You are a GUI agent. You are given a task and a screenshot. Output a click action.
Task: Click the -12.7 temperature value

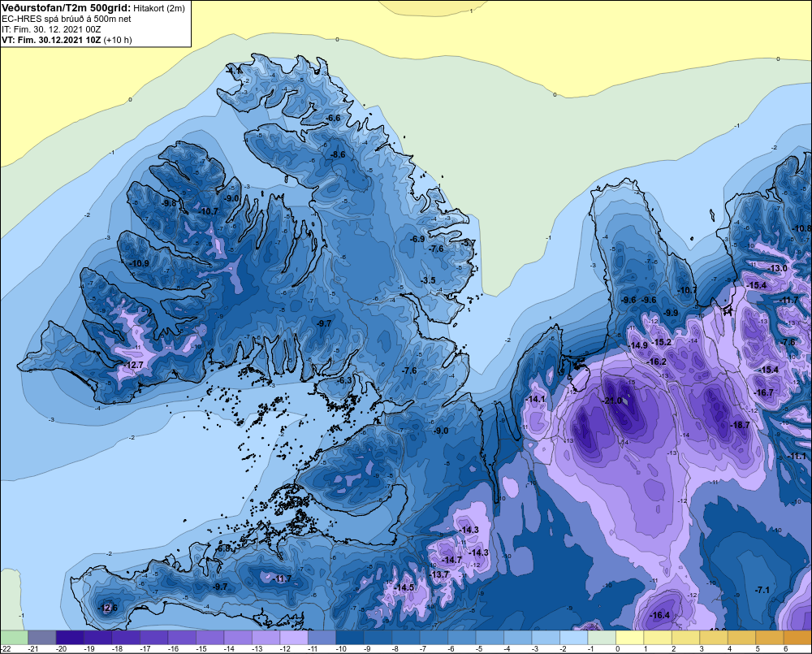pos(134,365)
